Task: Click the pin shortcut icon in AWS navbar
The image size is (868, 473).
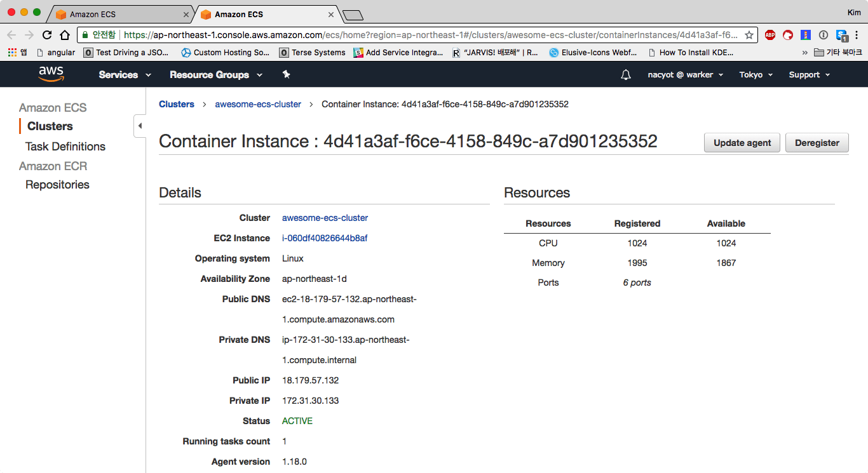Action: point(286,75)
